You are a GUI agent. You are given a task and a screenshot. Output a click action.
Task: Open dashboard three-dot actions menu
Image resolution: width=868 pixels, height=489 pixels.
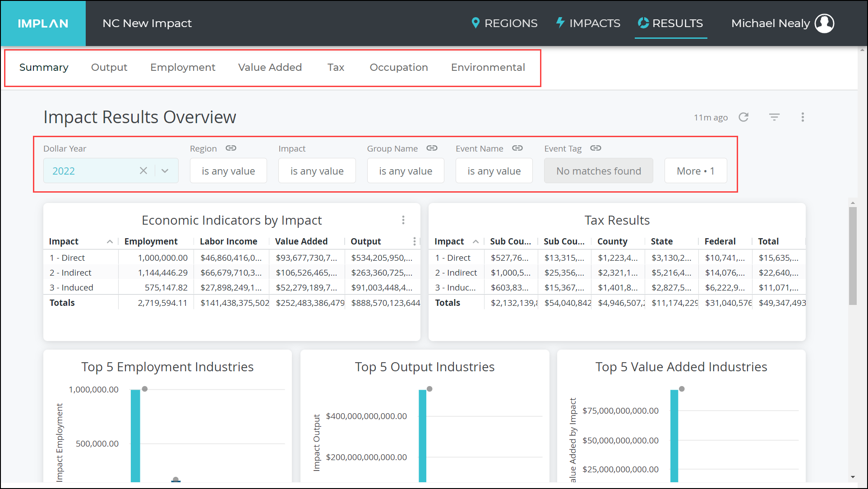803,117
